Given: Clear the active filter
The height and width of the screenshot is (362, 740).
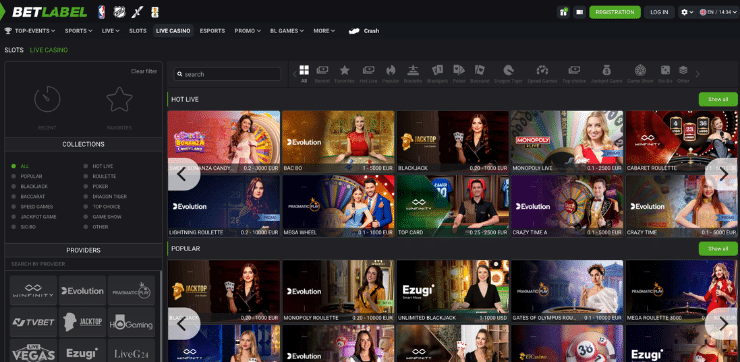Looking at the screenshot, I should pos(144,72).
